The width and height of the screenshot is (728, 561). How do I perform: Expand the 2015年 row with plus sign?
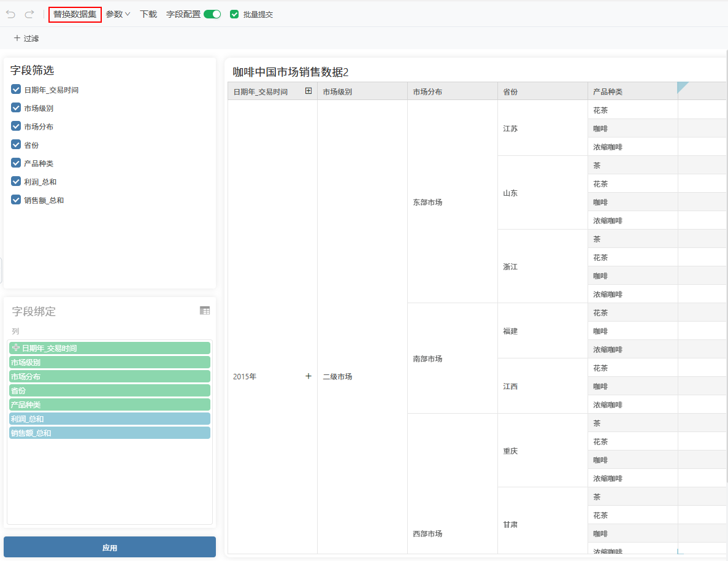[x=308, y=376]
